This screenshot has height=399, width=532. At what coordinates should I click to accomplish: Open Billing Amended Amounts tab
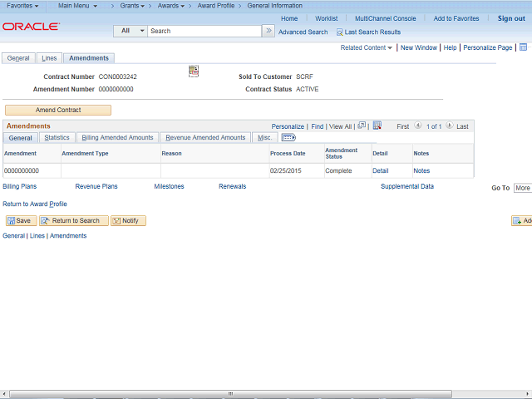[117, 137]
